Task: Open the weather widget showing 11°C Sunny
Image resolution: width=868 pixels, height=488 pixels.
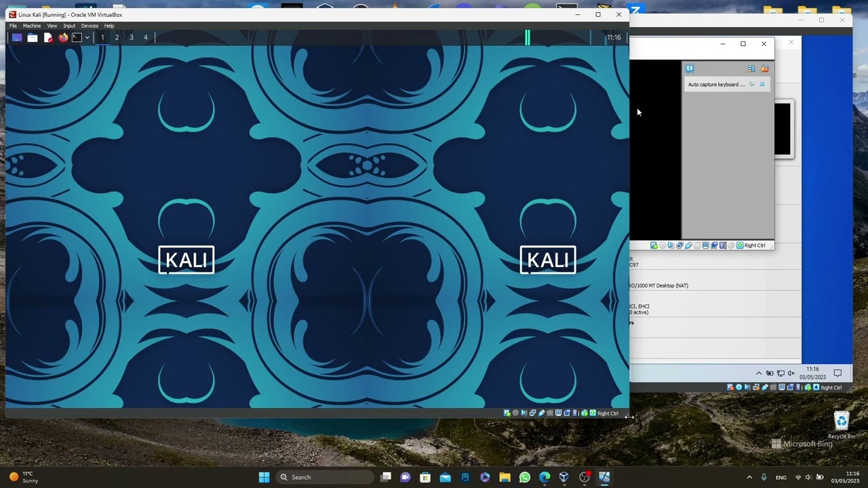Action: point(23,477)
